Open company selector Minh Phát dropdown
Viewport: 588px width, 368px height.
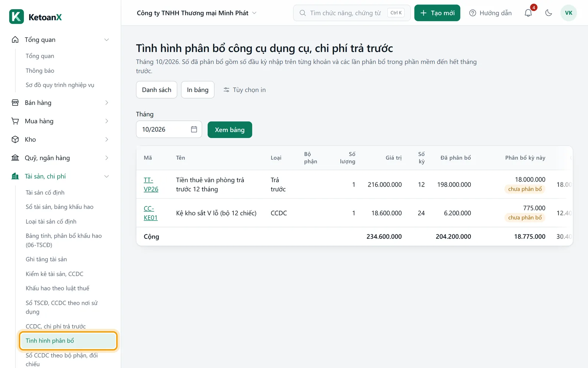[x=197, y=13]
